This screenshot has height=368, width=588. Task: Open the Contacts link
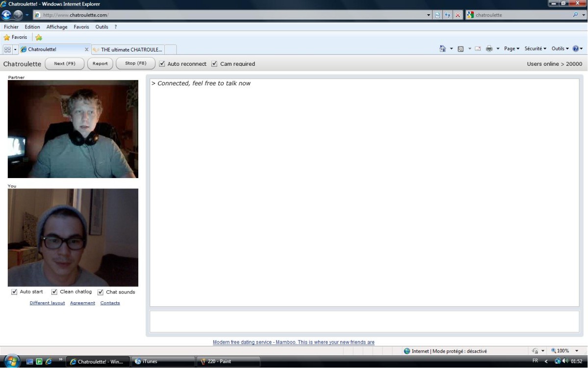click(110, 303)
